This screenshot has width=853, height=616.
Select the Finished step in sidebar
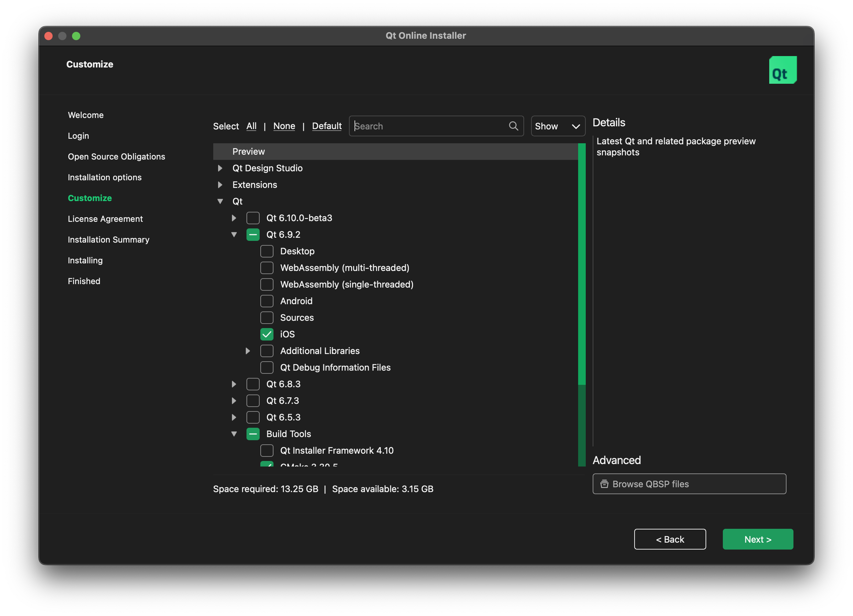[84, 281]
